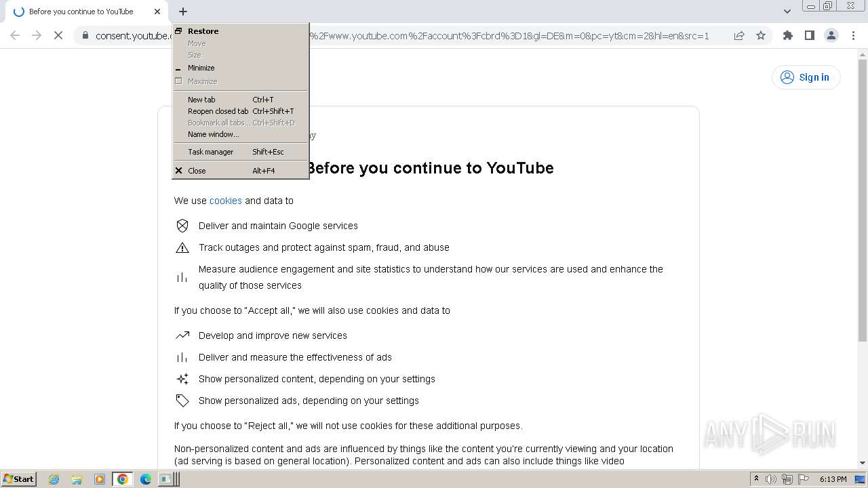Open the Chrome profile avatar
The height and width of the screenshot is (488, 868).
click(831, 35)
